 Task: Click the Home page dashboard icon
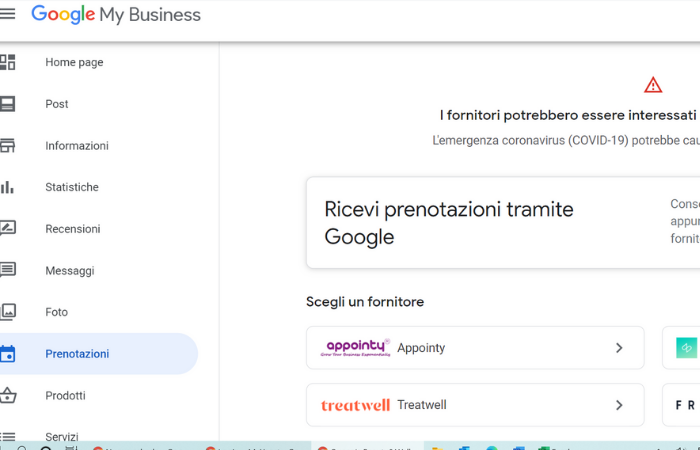[8, 62]
